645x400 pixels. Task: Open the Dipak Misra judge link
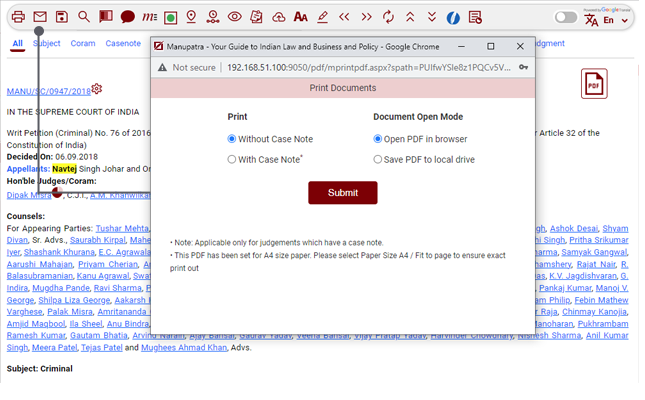[28, 195]
